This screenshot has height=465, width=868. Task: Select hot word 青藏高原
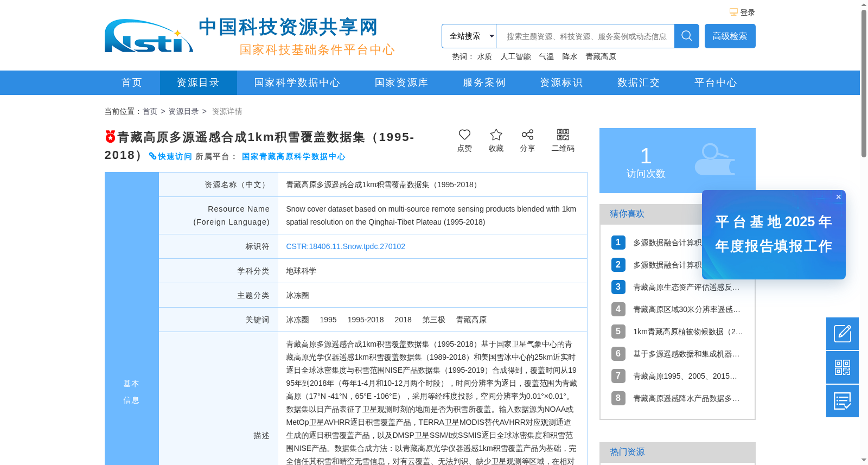pos(601,56)
